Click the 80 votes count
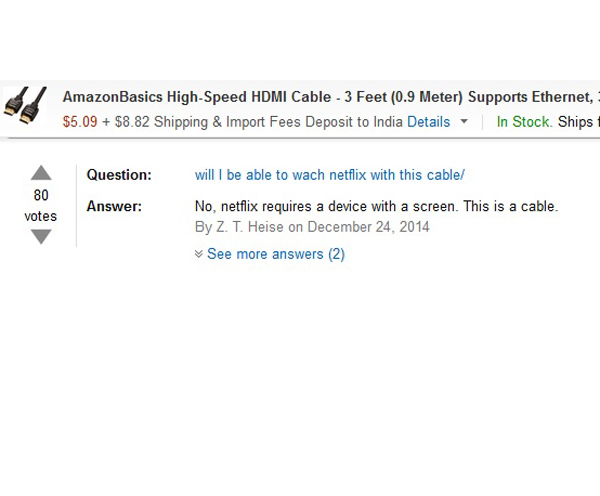This screenshot has height=496, width=600. coord(41,206)
